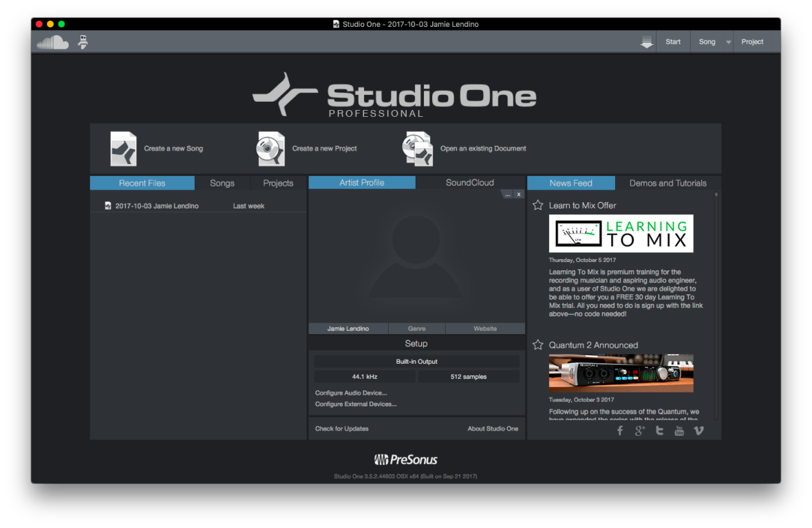Click the Create a new Song icon

pyautogui.click(x=123, y=148)
